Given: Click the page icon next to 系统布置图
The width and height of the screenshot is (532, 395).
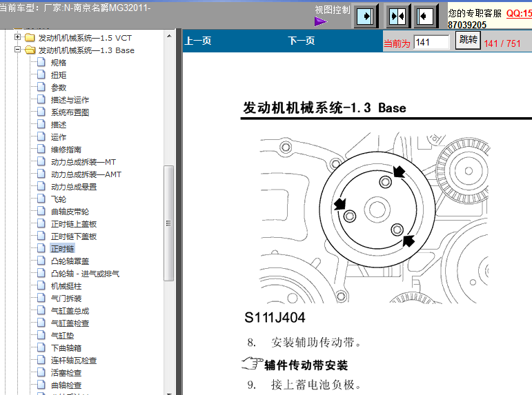Looking at the screenshot, I should click(x=41, y=112).
